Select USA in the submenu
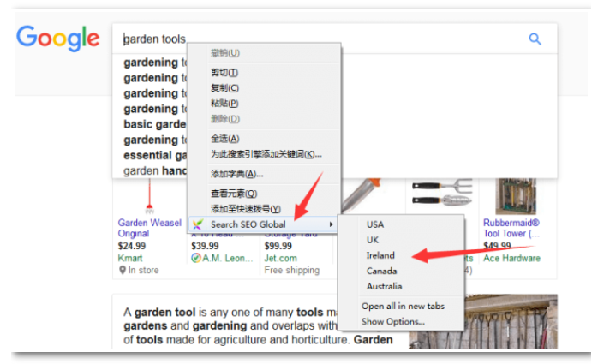592x364 pixels. click(375, 224)
